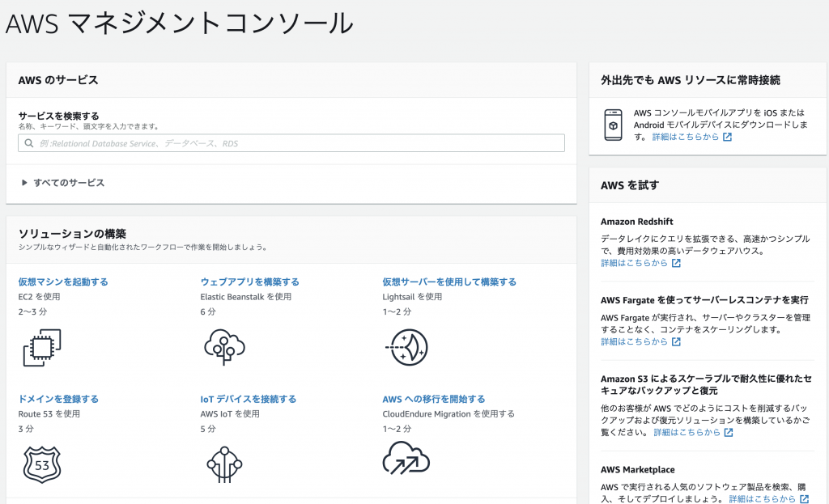Open 詳細はこちらから link under Amazon S3 backup
Image resolution: width=829 pixels, height=504 pixels.
pos(687,432)
